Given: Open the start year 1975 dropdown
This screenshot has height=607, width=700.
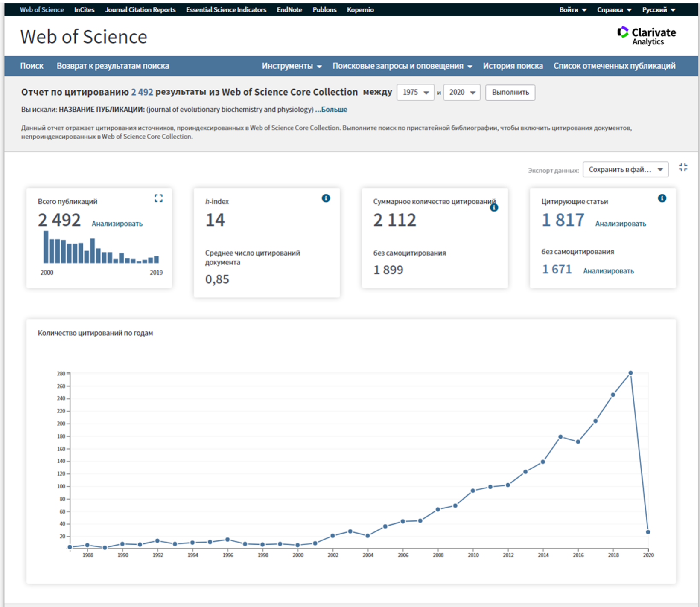Looking at the screenshot, I should click(415, 92).
